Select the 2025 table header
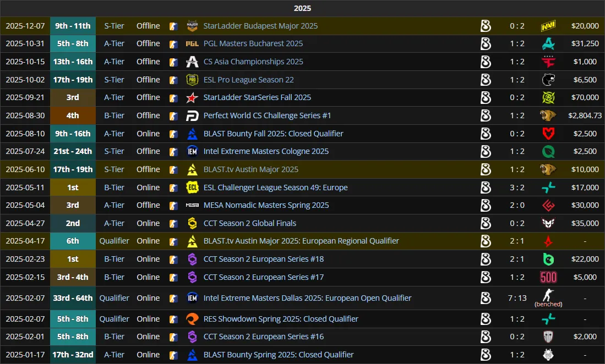The height and width of the screenshot is (364, 605). click(x=303, y=8)
